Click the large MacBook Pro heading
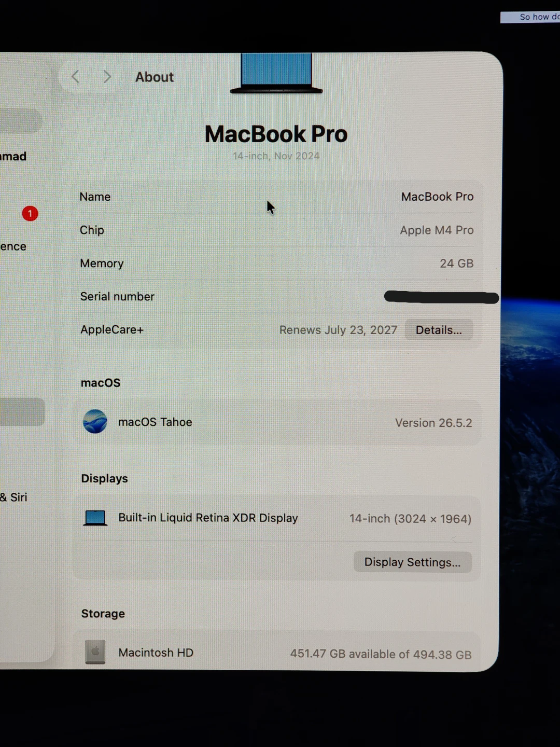560x747 pixels. (276, 134)
